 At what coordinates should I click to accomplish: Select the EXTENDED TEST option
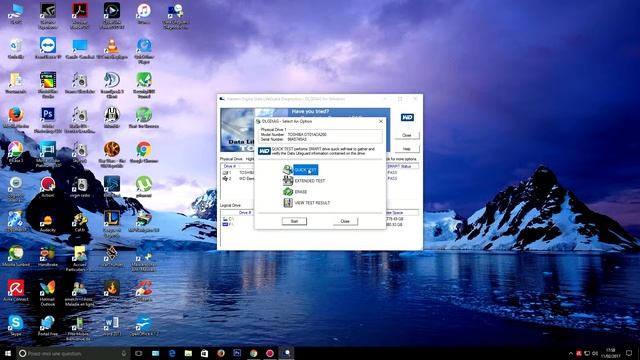304,181
